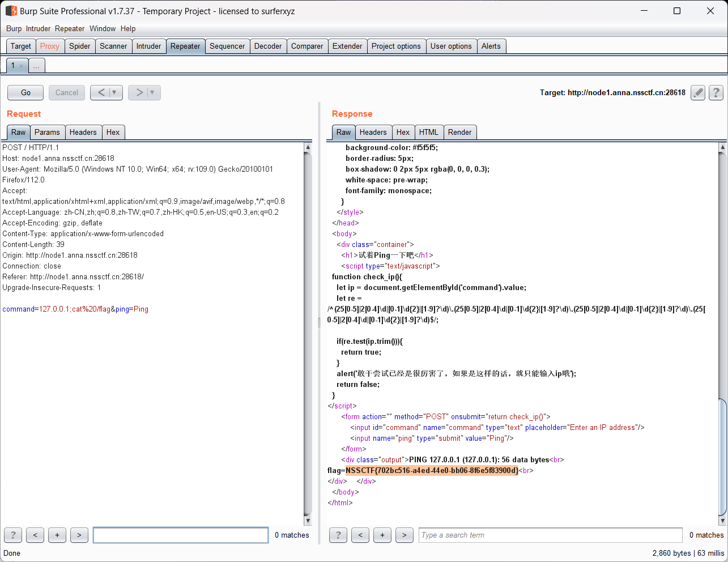Open the Intruder menu in menu bar

click(x=38, y=28)
